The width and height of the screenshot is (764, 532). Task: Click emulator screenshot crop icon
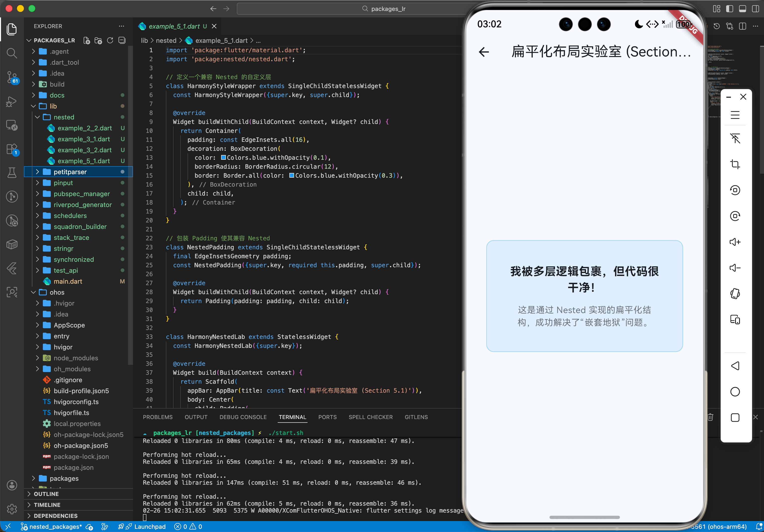(x=735, y=164)
